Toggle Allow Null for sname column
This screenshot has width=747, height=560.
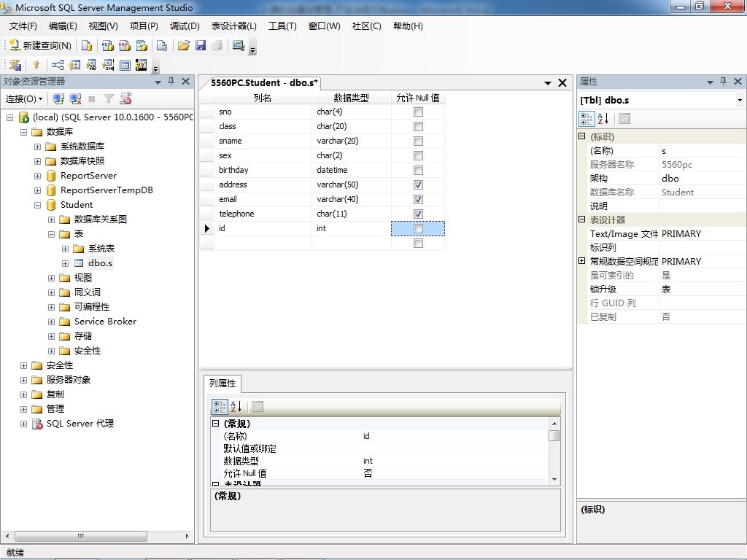pyautogui.click(x=418, y=141)
